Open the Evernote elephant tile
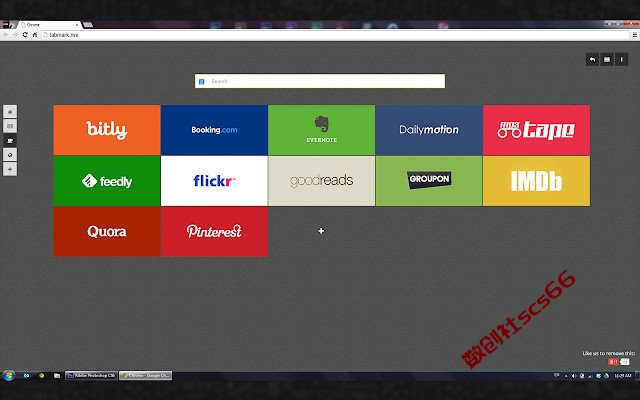The height and width of the screenshot is (400, 640). [322, 130]
